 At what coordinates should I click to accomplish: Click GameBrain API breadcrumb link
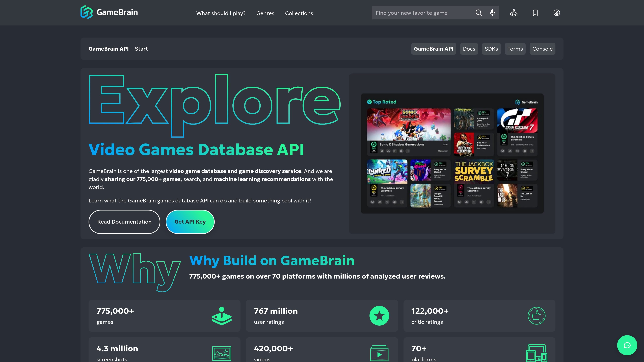pos(109,49)
